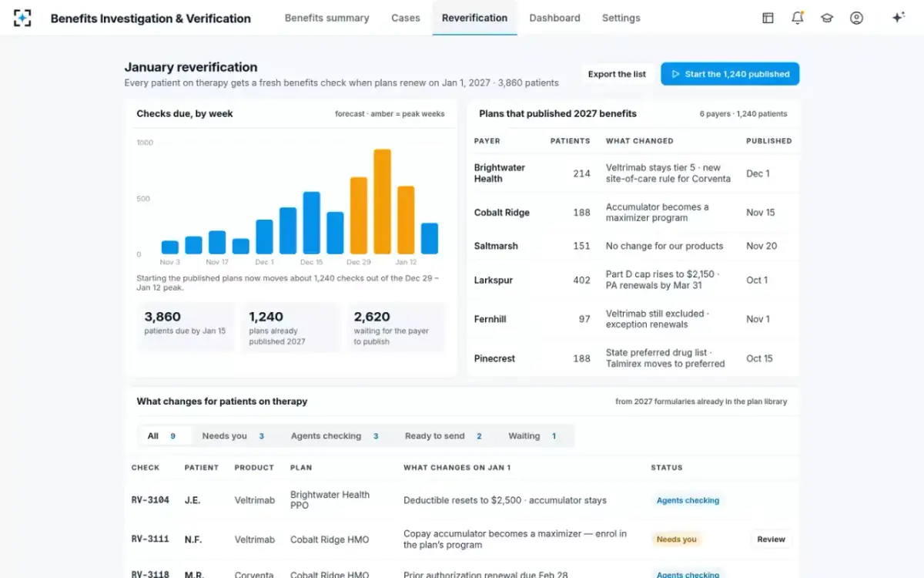
Task: Start the 1,240 published checks
Action: click(730, 74)
